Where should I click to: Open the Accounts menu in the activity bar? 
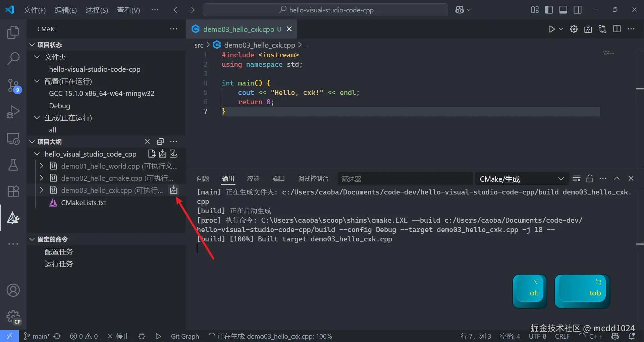(13, 290)
